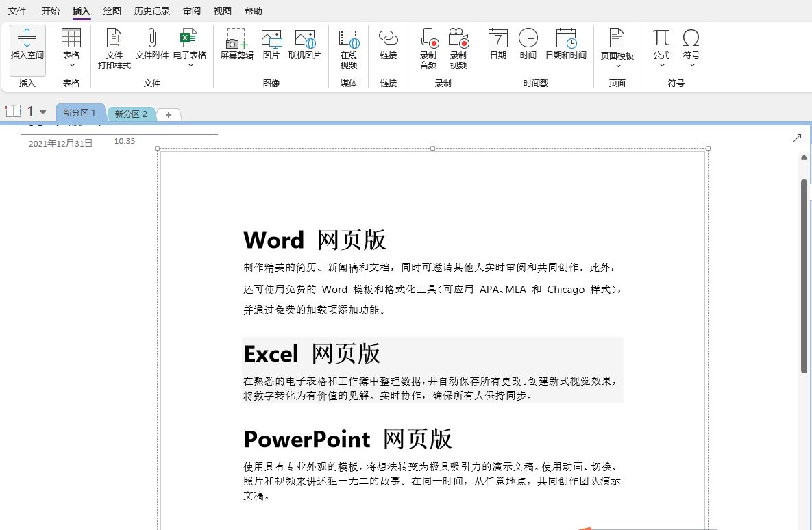This screenshot has height=530, width=812.
Task: Expand the Equation dropdown arrow
Action: pyautogui.click(x=661, y=65)
